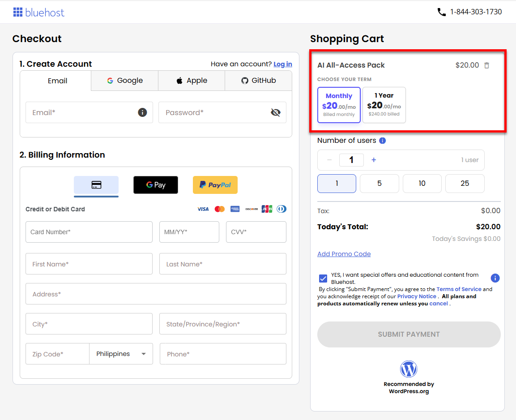Image resolution: width=516 pixels, height=420 pixels.
Task: Click the Submit Payment button
Action: click(409, 334)
